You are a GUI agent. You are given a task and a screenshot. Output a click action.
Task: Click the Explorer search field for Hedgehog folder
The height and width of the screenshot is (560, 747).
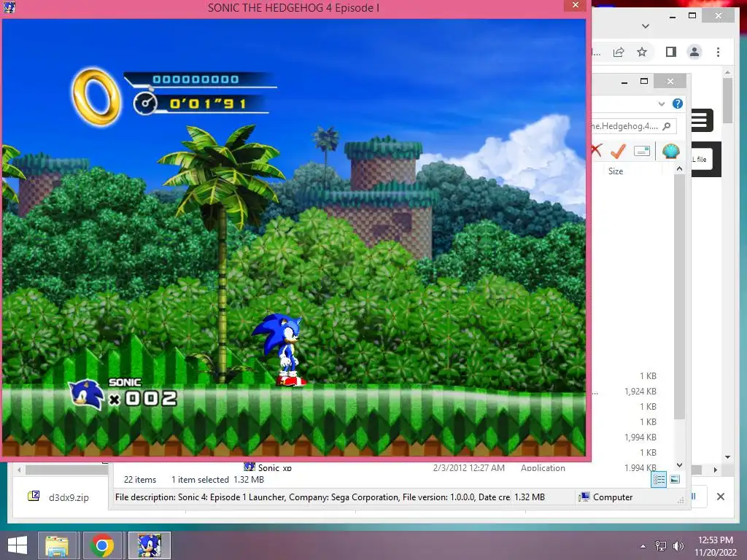pos(632,126)
